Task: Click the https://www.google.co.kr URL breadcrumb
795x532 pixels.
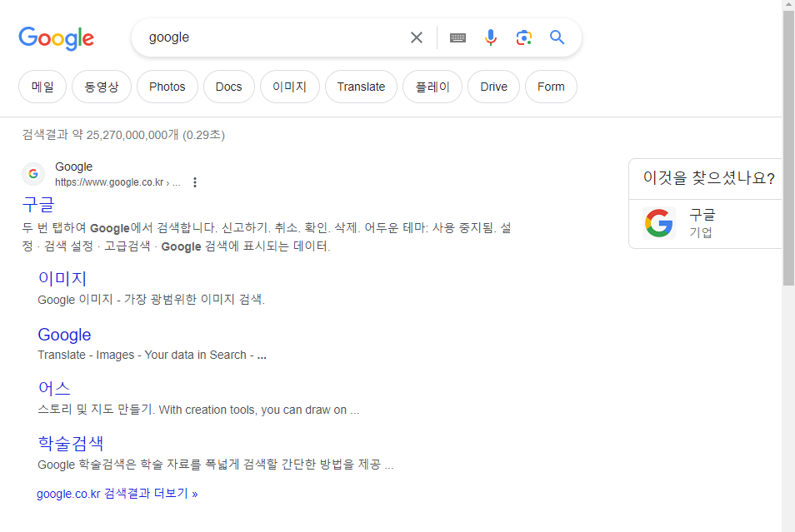Action: pyautogui.click(x=117, y=182)
